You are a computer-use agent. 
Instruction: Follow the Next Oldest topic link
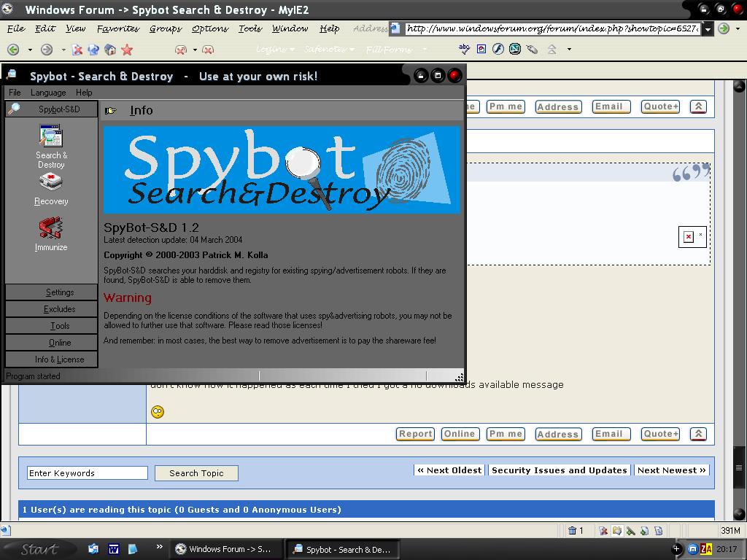click(449, 470)
